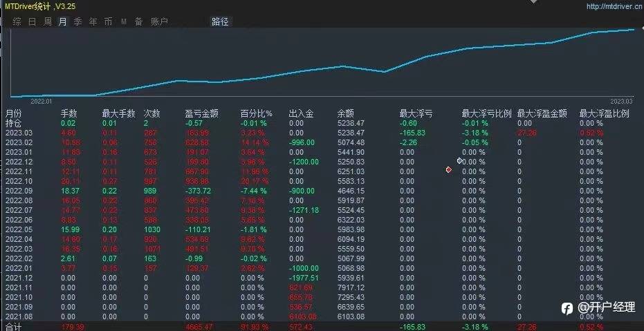Click the -1271.18 deposit/withdrawal cell

(x=304, y=210)
